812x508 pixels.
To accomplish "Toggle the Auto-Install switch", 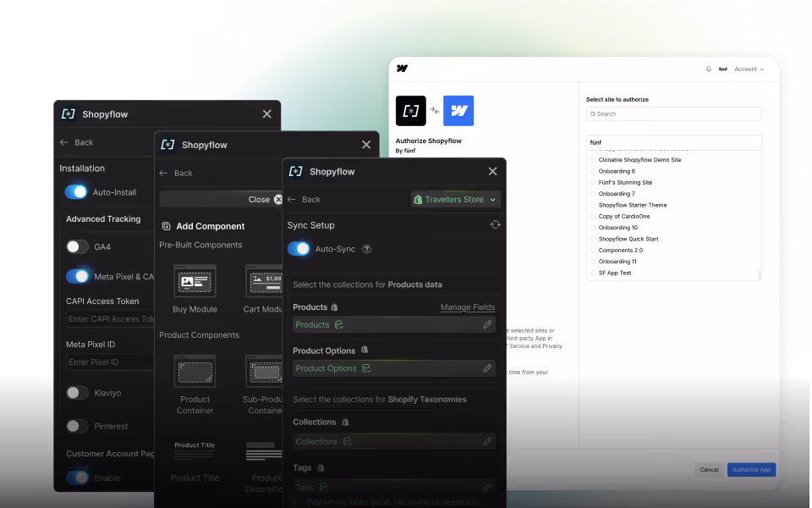I will pyautogui.click(x=76, y=192).
